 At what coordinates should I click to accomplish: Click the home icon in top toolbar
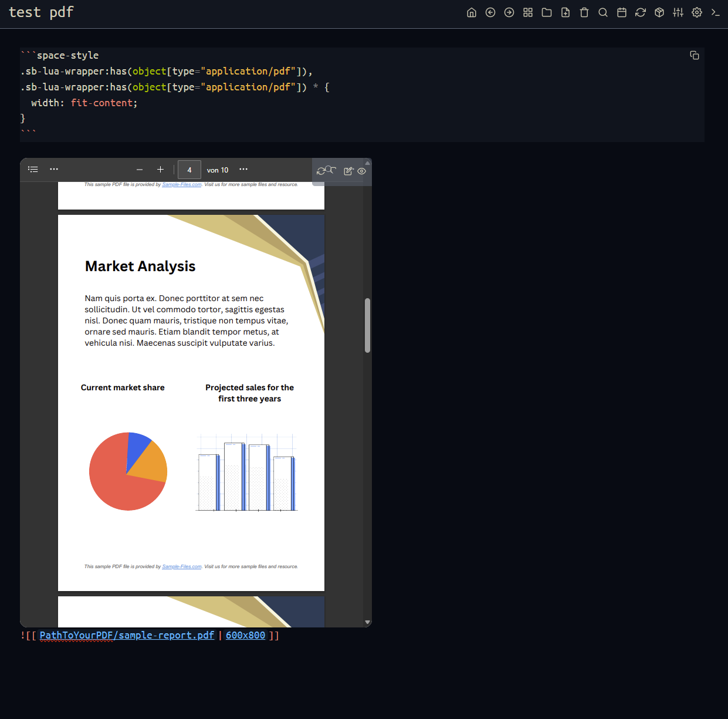(x=472, y=12)
